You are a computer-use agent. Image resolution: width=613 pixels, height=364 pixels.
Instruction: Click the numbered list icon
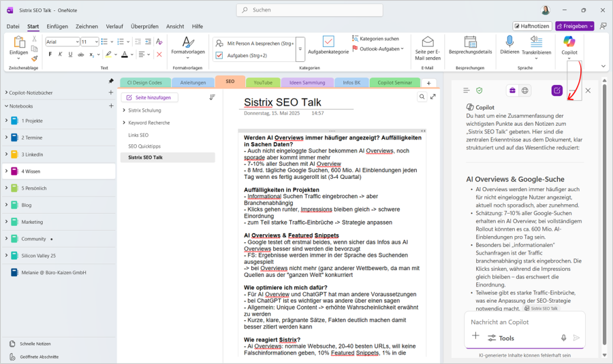point(121,42)
